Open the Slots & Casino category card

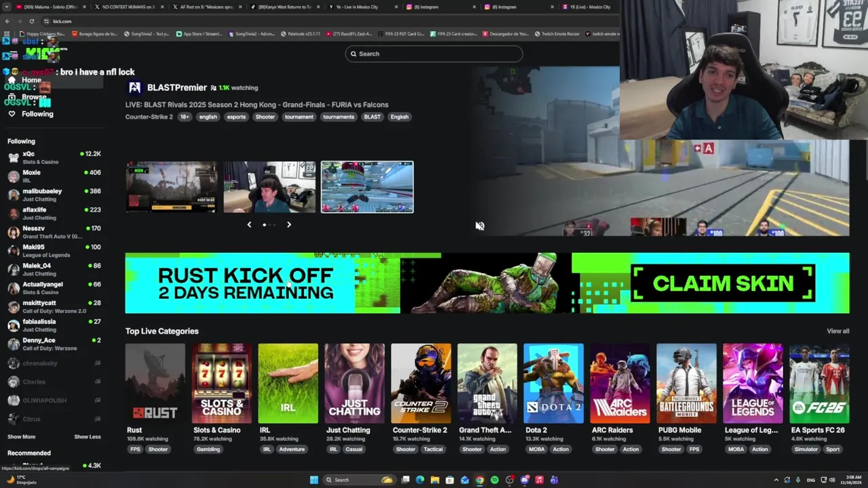point(222,384)
